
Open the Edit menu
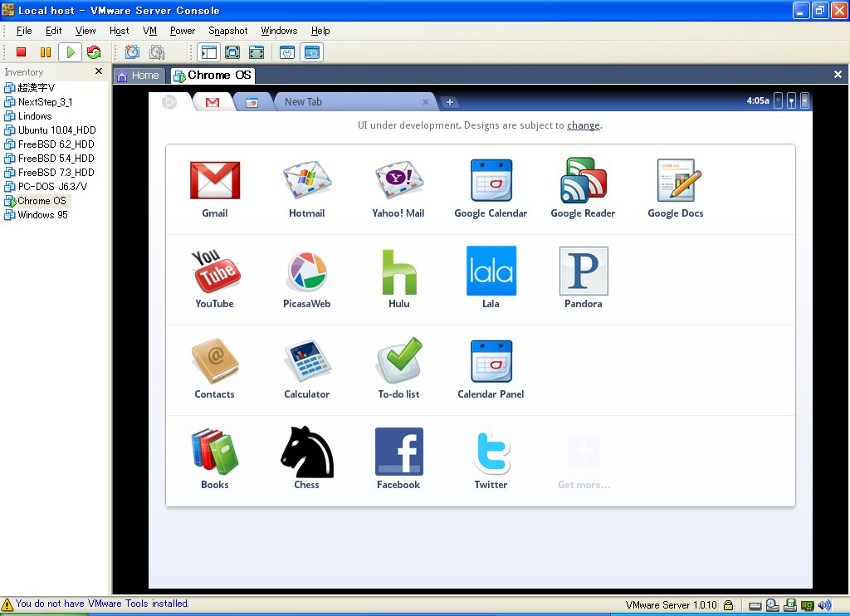pyautogui.click(x=53, y=31)
